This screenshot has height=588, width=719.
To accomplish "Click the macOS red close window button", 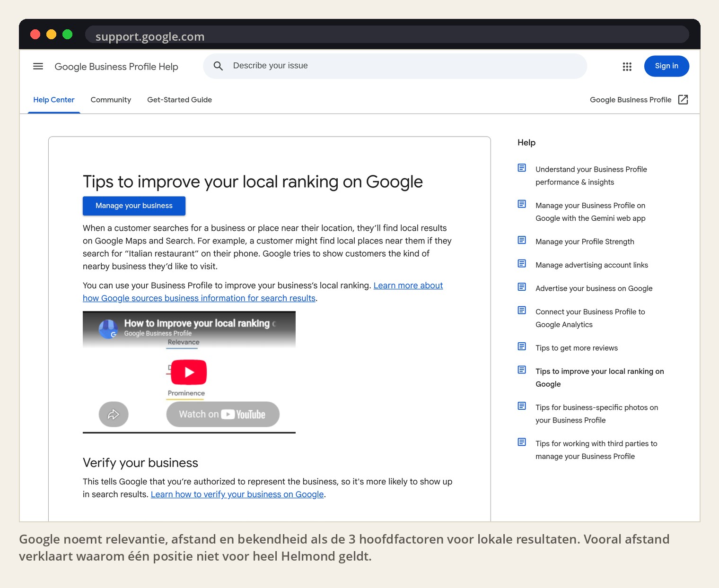I will (35, 34).
